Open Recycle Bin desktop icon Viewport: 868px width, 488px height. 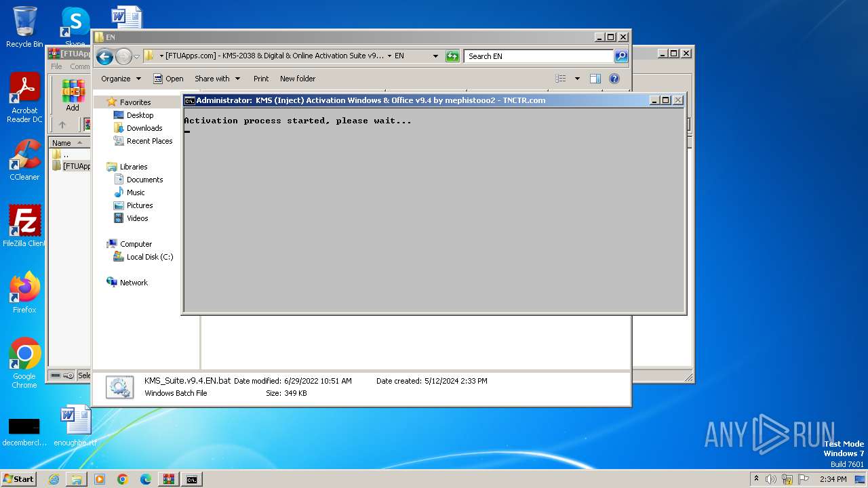pyautogui.click(x=24, y=27)
